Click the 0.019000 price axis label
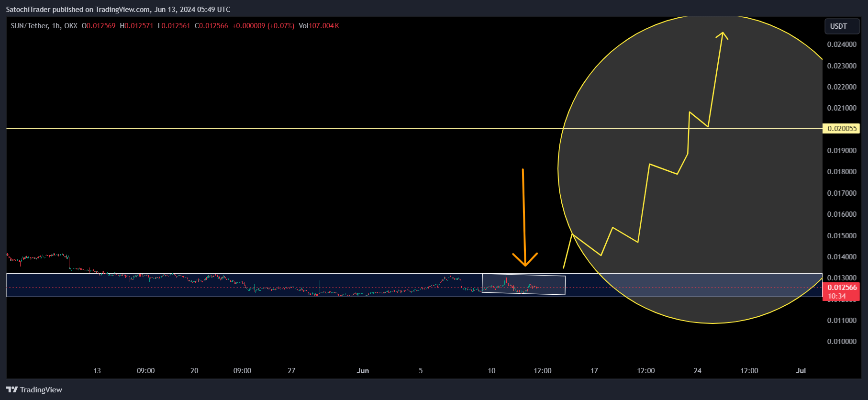 pos(842,150)
